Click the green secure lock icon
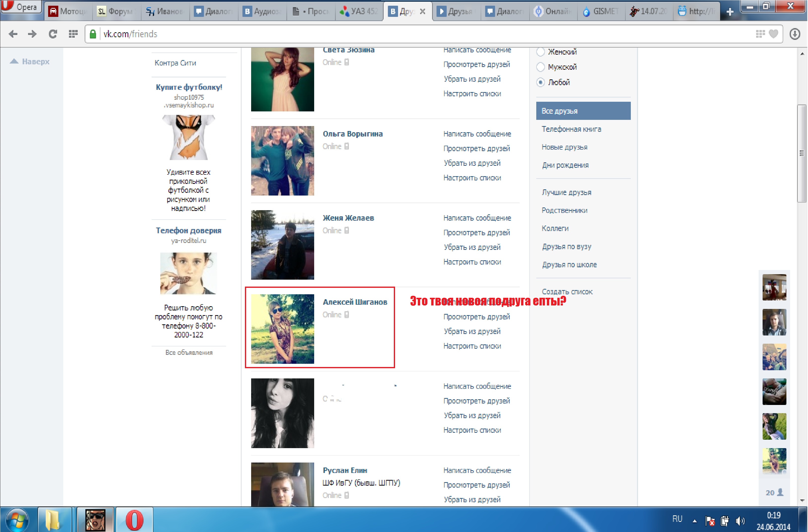Screen dimensions: 808x532 tap(93, 34)
